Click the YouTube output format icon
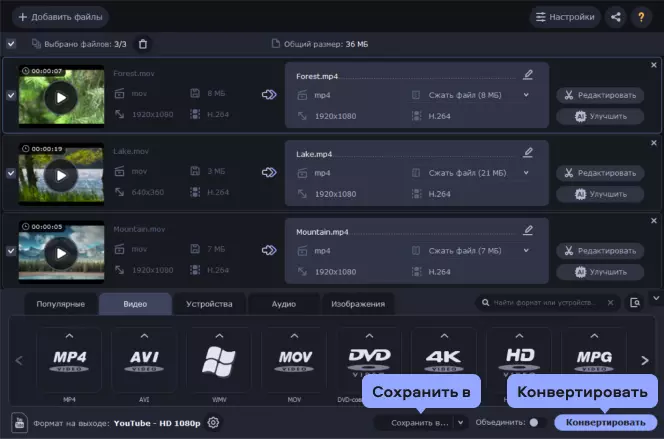Screen dimensions: 664x439 (19, 422)
